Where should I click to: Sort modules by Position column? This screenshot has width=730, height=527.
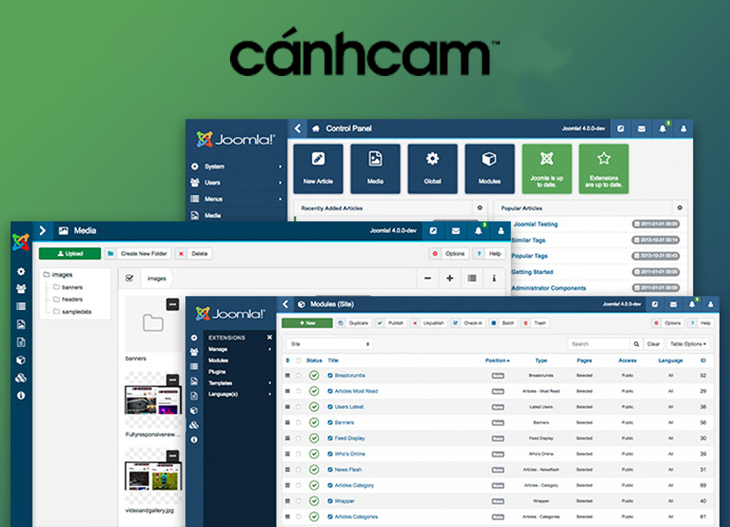[x=497, y=360]
